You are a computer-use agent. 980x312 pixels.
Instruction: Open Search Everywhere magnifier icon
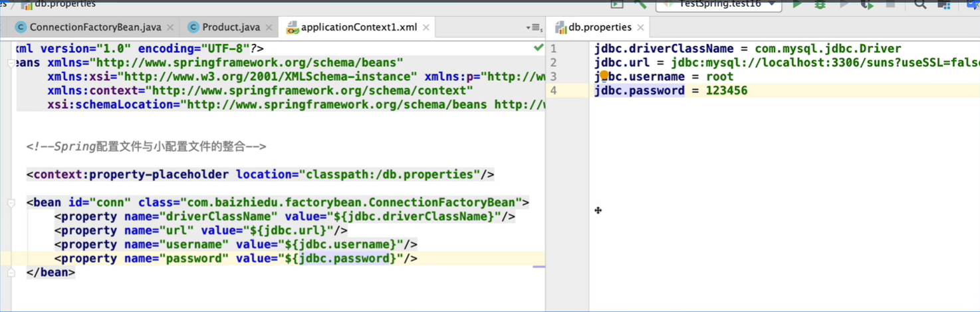[920, 4]
